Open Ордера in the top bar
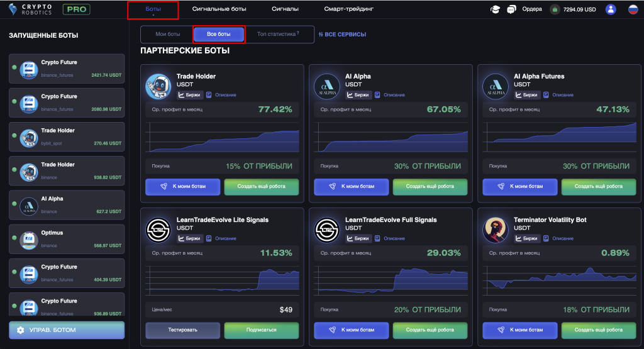644x349 pixels. tap(532, 9)
